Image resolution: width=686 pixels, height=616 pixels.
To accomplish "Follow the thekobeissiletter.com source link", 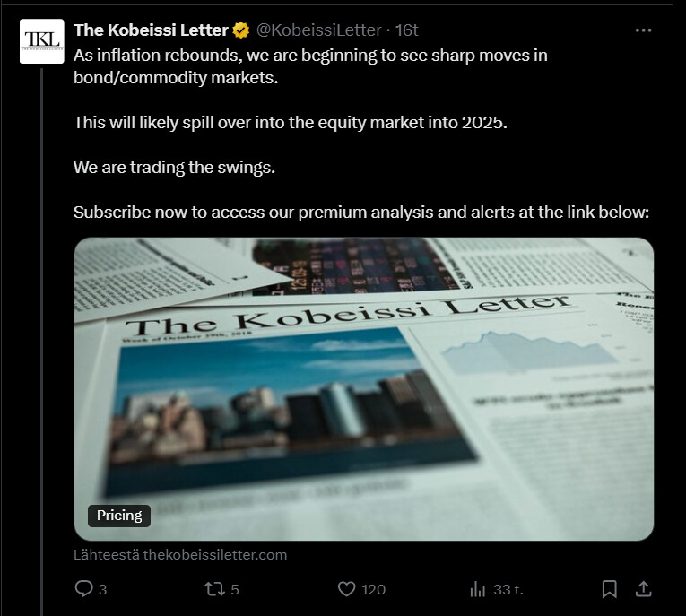I will point(180,554).
